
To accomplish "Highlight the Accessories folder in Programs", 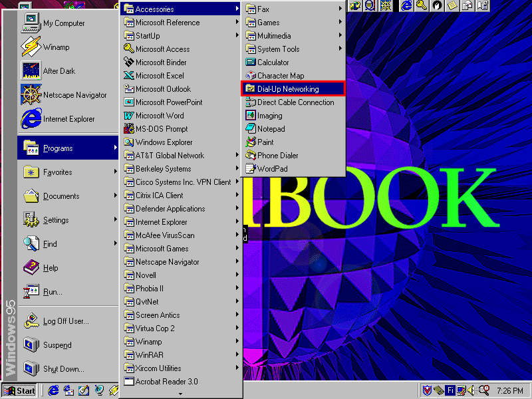I will click(181, 9).
